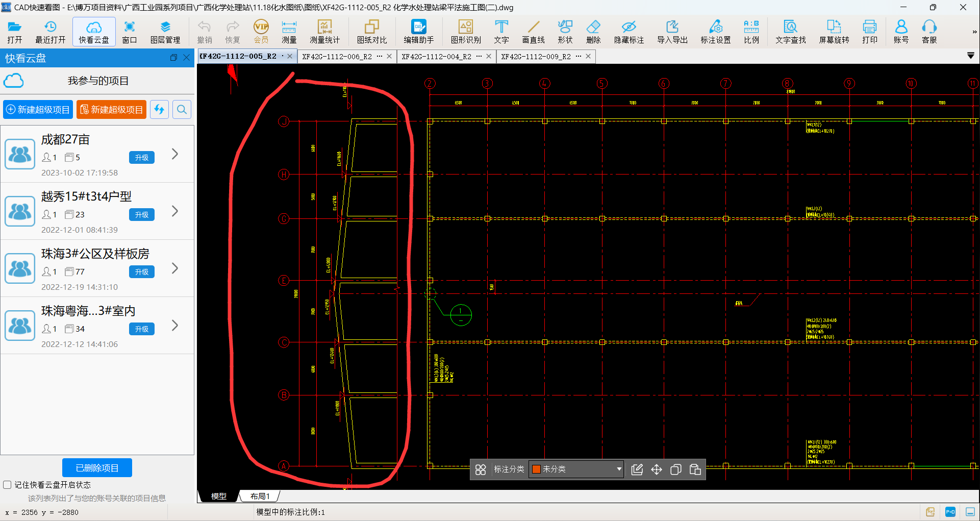The height and width of the screenshot is (521, 980).
Task: Open the 最近打开 recent files list
Action: tap(50, 32)
